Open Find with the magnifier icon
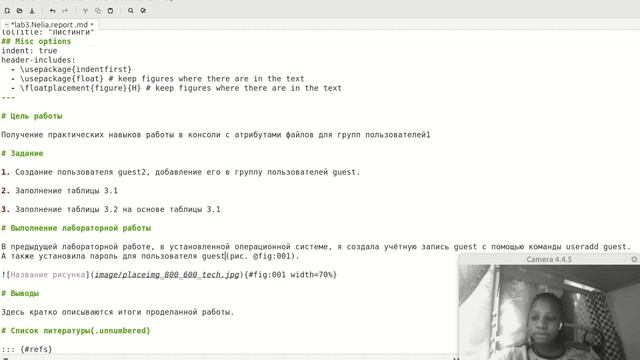640x360 pixels. pyautogui.click(x=131, y=11)
